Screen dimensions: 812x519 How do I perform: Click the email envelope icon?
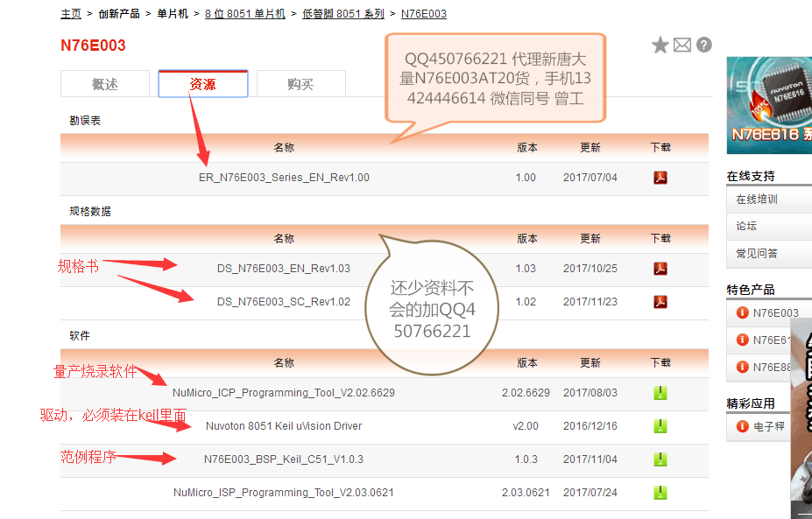(x=682, y=46)
